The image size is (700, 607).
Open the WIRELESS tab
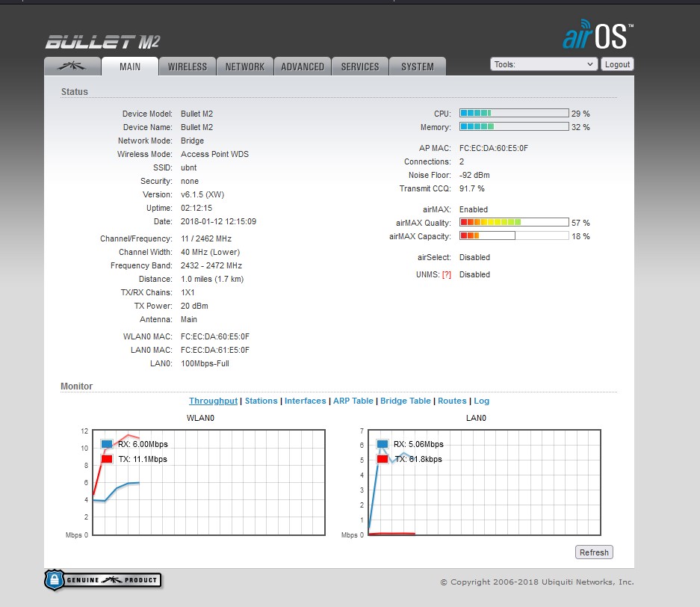click(188, 67)
